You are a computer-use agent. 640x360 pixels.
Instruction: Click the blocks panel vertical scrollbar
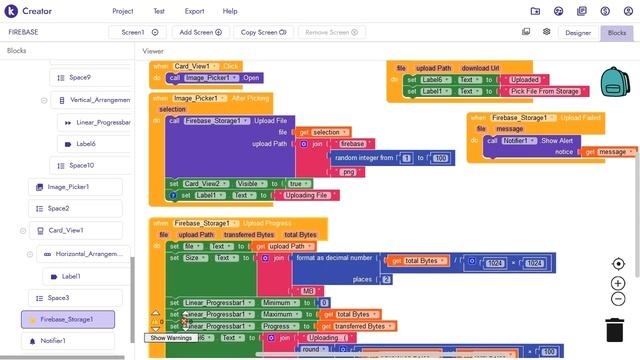click(x=132, y=300)
